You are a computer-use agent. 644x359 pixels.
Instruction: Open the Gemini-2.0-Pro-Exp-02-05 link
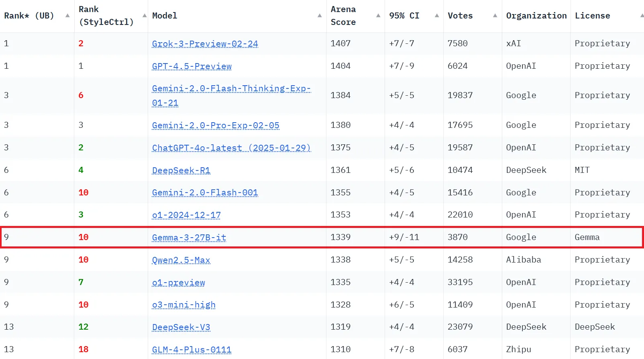216,125
